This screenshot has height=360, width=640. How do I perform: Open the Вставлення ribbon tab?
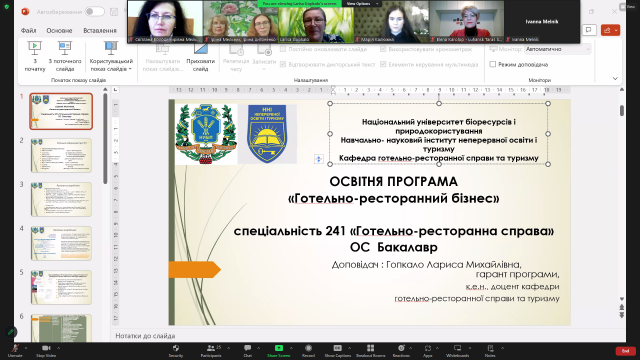100,31
